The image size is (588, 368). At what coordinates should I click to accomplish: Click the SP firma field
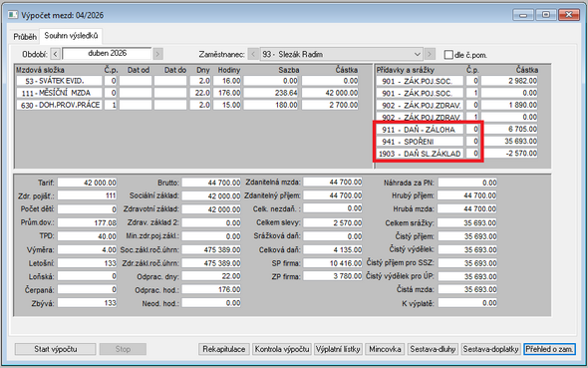333,263
